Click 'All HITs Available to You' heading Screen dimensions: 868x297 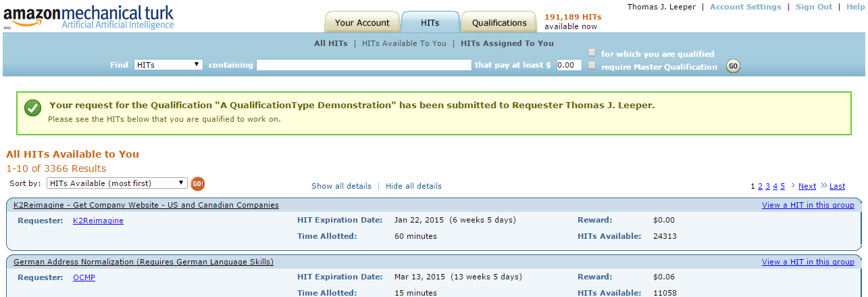(x=72, y=154)
